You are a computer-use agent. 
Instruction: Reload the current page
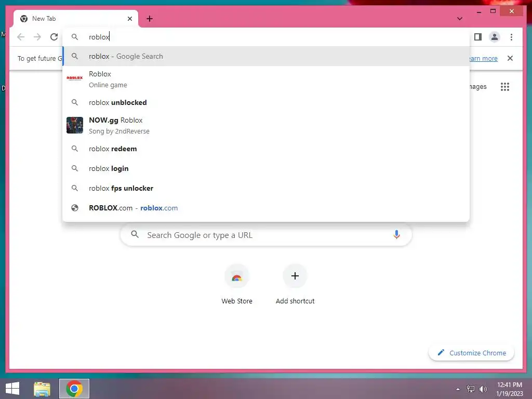[x=54, y=37]
